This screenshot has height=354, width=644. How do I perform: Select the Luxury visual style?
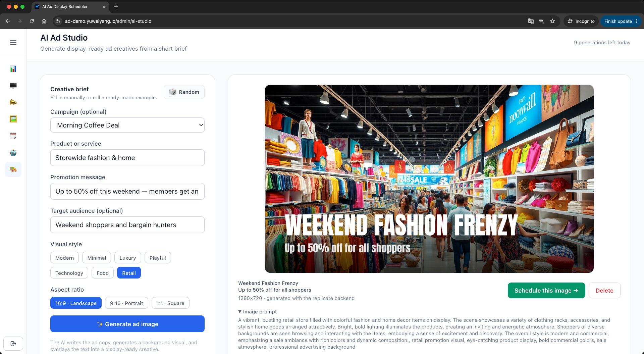127,258
